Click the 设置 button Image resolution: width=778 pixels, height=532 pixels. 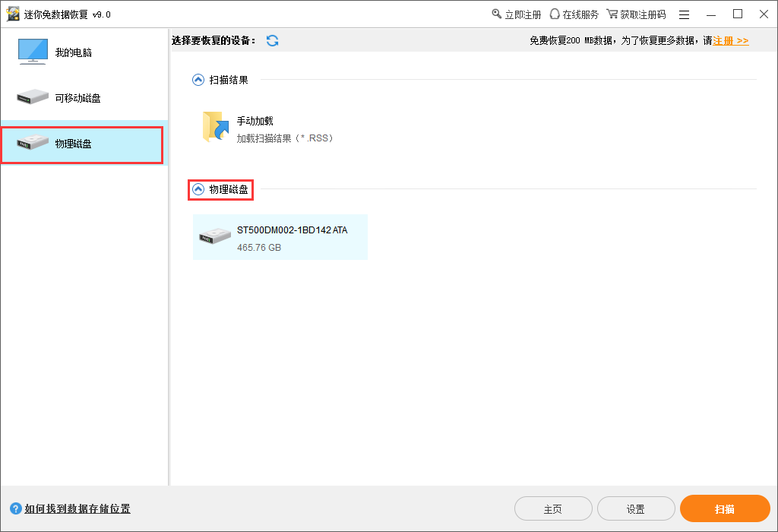[636, 509]
